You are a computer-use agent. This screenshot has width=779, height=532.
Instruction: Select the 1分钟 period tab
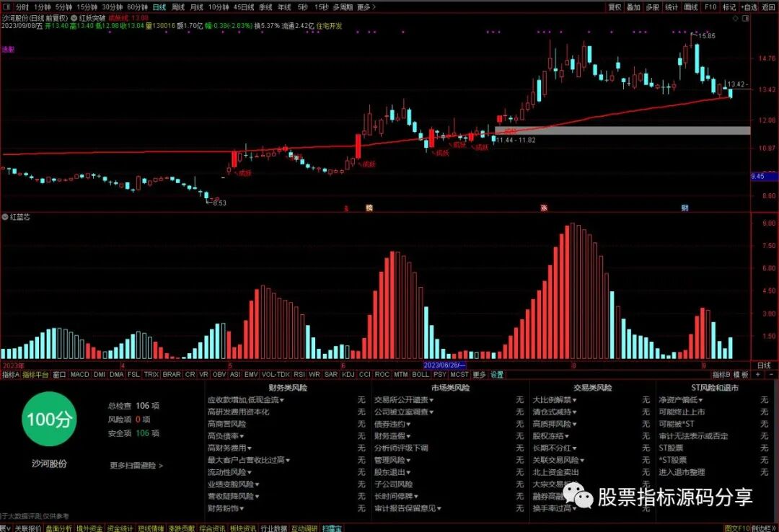tap(43, 7)
